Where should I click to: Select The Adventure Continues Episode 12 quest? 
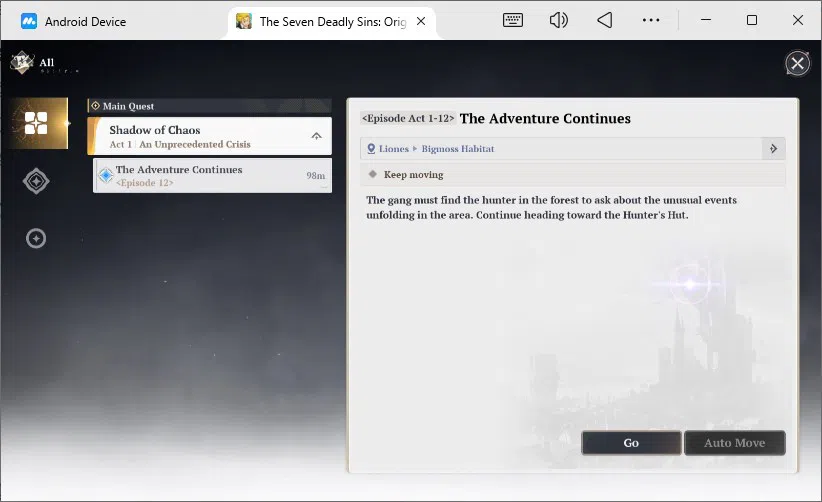point(212,176)
